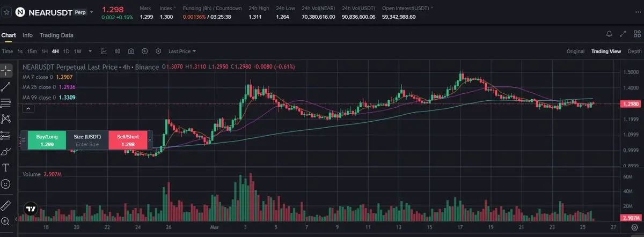The image size is (644, 237).
Task: Select the 15m time interval
Action: (x=32, y=51)
